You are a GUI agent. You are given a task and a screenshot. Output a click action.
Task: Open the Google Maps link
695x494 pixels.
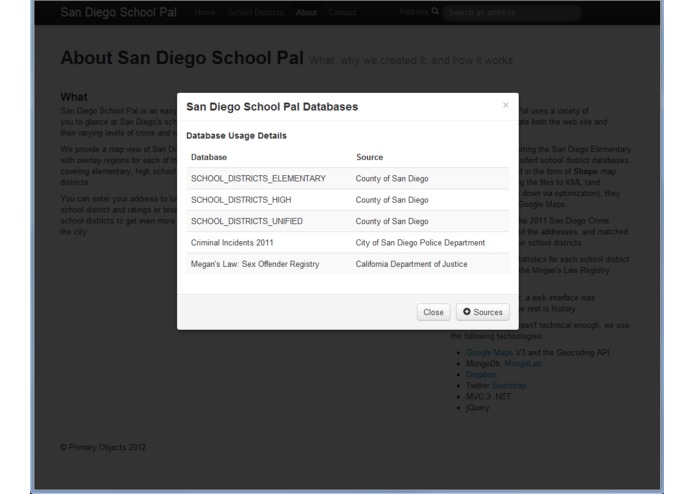point(489,353)
